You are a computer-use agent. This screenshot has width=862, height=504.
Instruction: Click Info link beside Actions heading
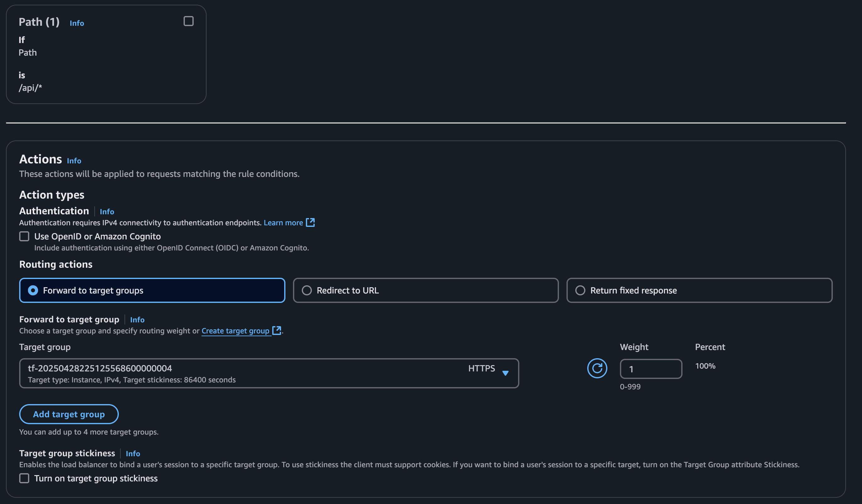coord(74,161)
